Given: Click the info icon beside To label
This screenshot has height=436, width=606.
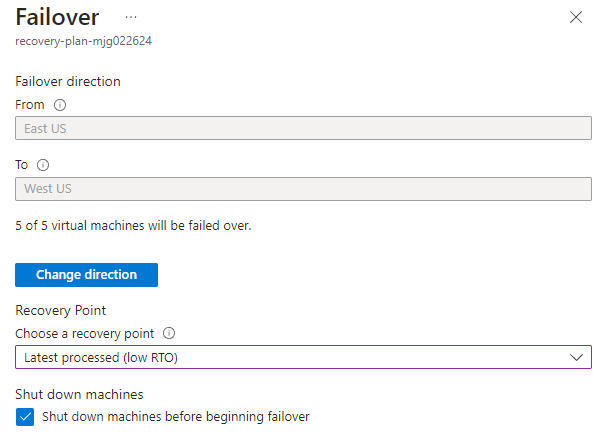Looking at the screenshot, I should point(43,165).
